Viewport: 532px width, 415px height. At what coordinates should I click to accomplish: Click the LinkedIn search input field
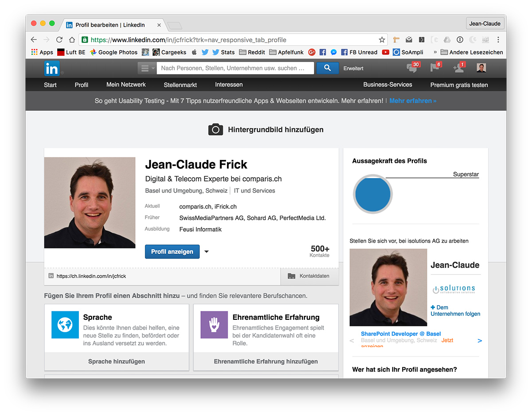tap(235, 68)
